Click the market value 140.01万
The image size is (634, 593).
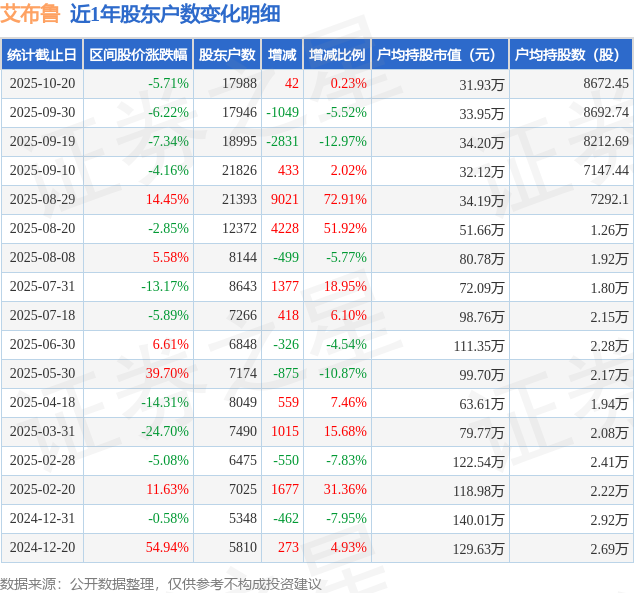point(479,520)
